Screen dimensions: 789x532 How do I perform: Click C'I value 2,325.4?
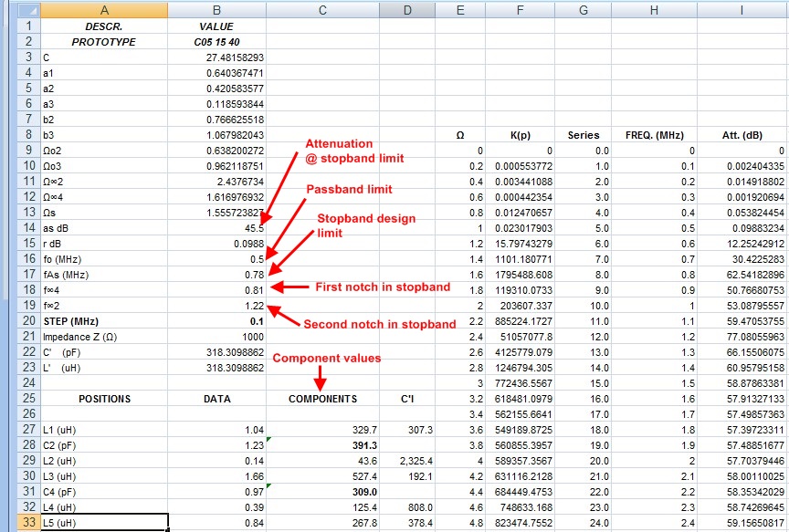(407, 461)
